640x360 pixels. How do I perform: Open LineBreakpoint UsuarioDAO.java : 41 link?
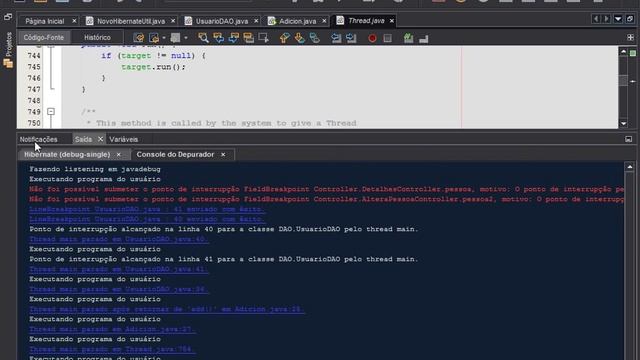pos(147,209)
